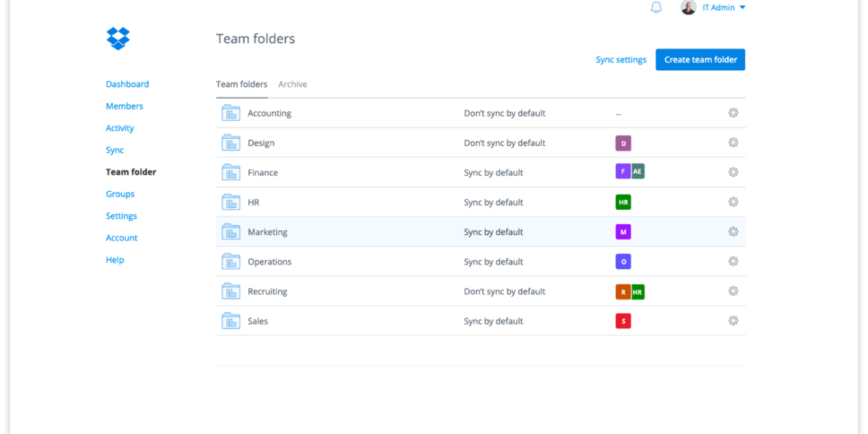Open settings gear for Sales folder
Viewport: 868px width, 434px height.
(733, 320)
